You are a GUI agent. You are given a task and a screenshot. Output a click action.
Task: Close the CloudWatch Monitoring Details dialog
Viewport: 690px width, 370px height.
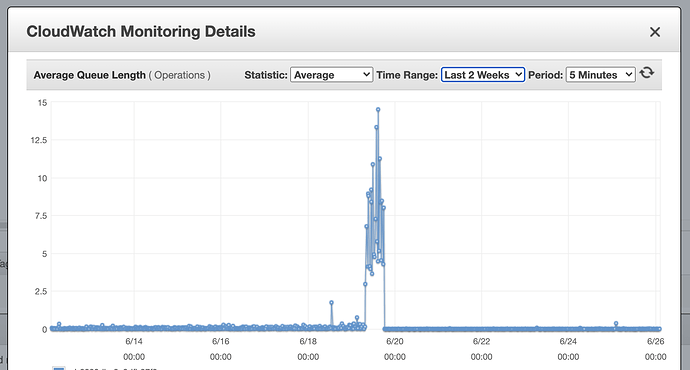(x=655, y=32)
